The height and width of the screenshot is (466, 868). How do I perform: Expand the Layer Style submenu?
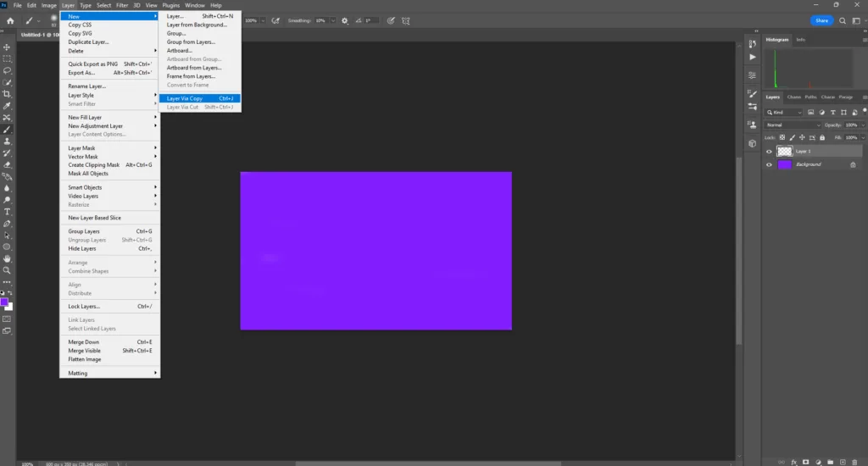coord(109,95)
